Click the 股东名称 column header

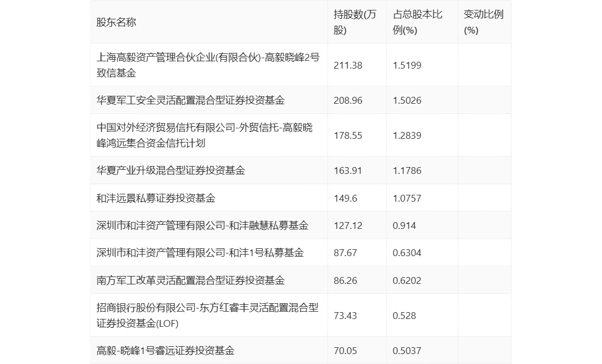(x=116, y=22)
